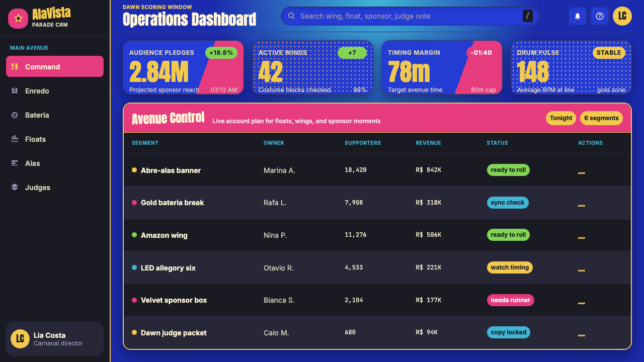Click the slash shortcut key badge
The width and height of the screenshot is (644, 362).
[528, 16]
